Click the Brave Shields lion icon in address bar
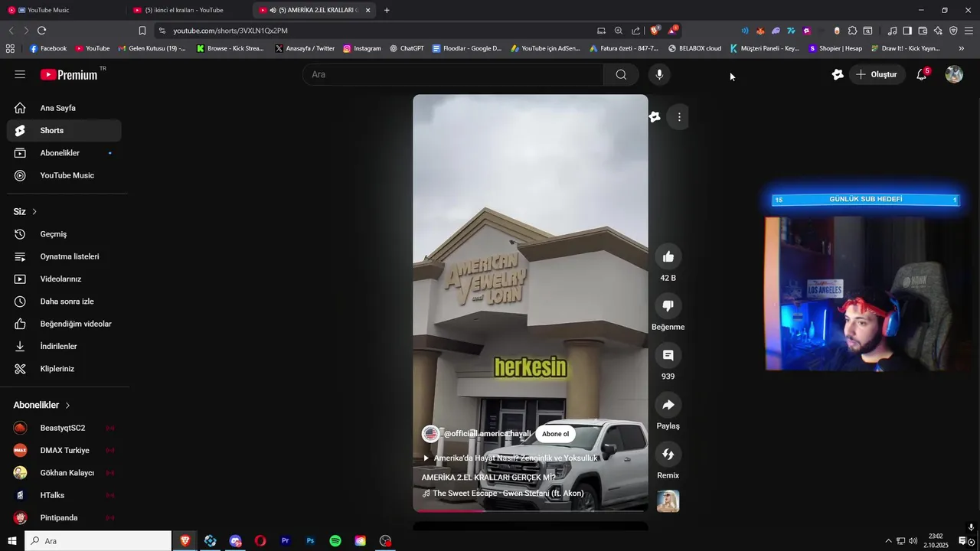980x551 pixels. coord(655,31)
